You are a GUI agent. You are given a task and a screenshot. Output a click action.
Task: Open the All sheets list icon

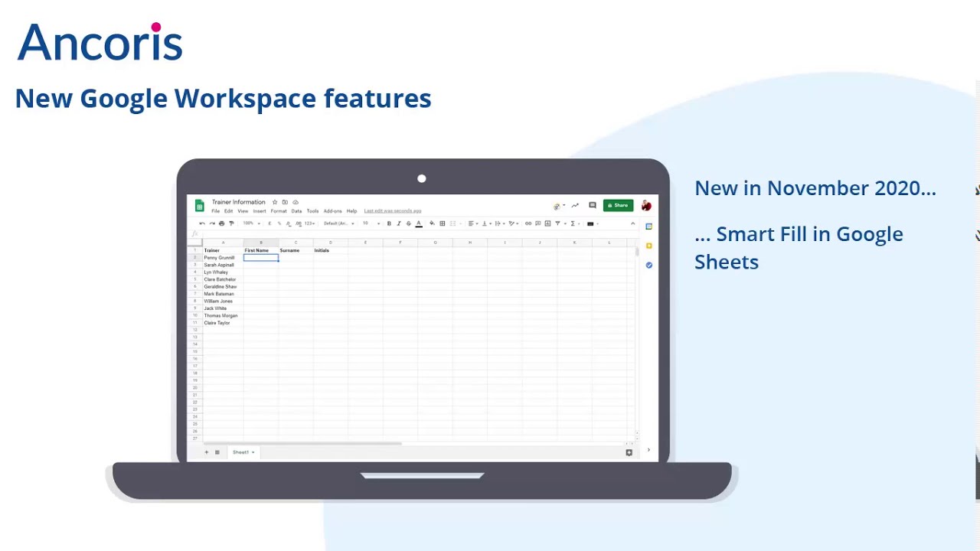coord(217,452)
